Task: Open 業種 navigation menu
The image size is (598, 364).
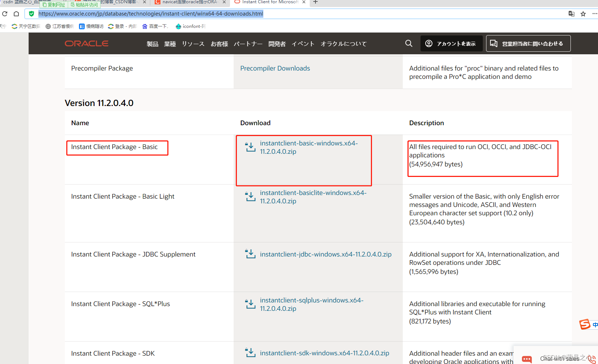Action: 170,44
